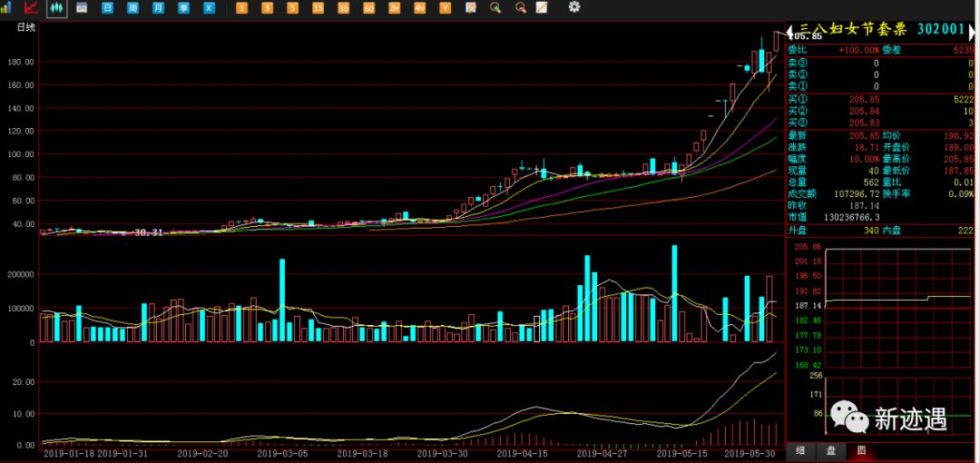The image size is (980, 463).
Task: Open the calendar-style chart icon in toolbar
Action: [x=82, y=7]
